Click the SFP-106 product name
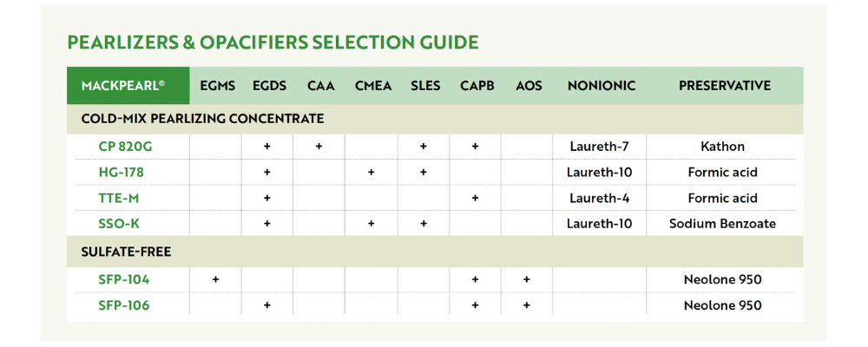This screenshot has width=868, height=347. pos(124,305)
